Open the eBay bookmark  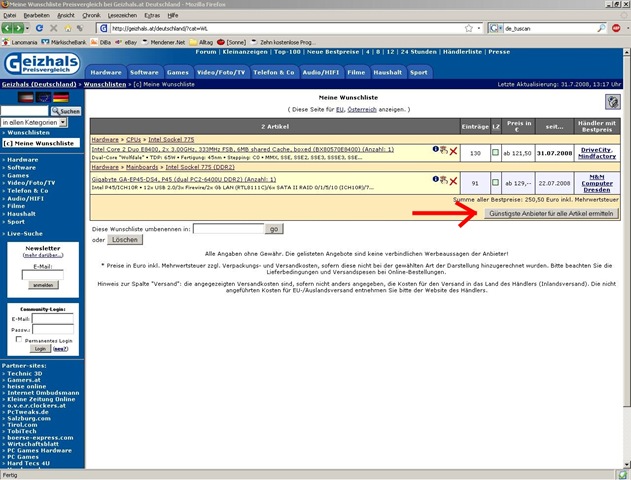click(126, 42)
